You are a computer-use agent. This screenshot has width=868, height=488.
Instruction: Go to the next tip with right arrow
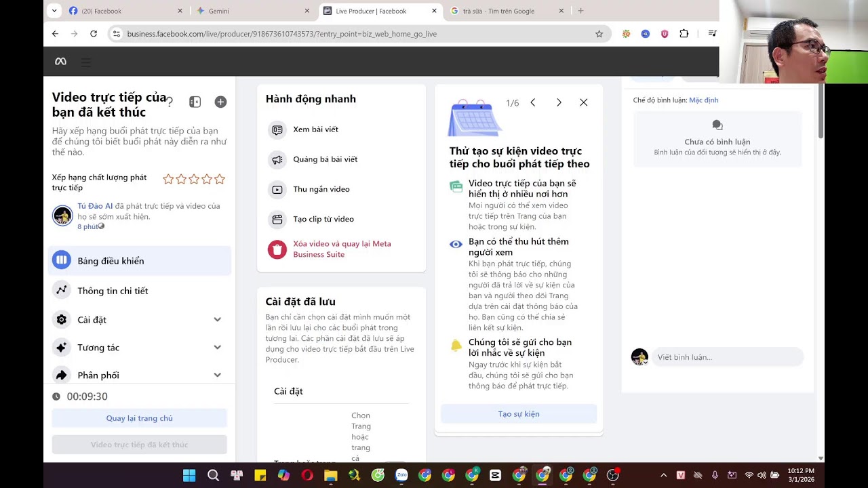coord(559,102)
